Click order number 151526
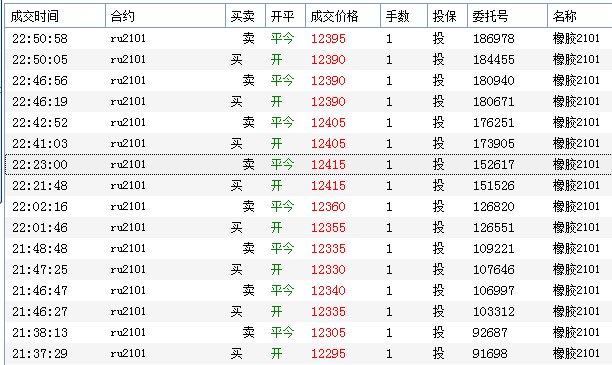Viewport: 612px width, 365px height. pyautogui.click(x=494, y=186)
